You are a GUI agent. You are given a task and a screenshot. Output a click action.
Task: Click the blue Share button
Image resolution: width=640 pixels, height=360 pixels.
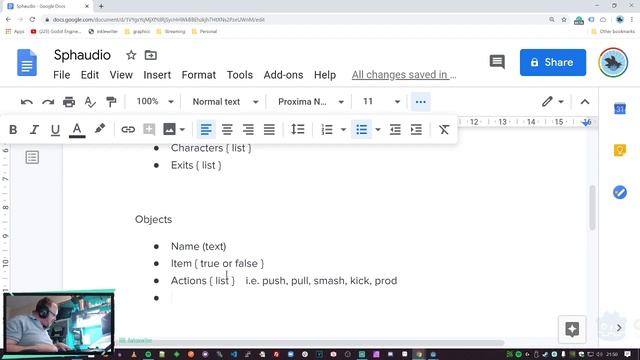tap(553, 62)
